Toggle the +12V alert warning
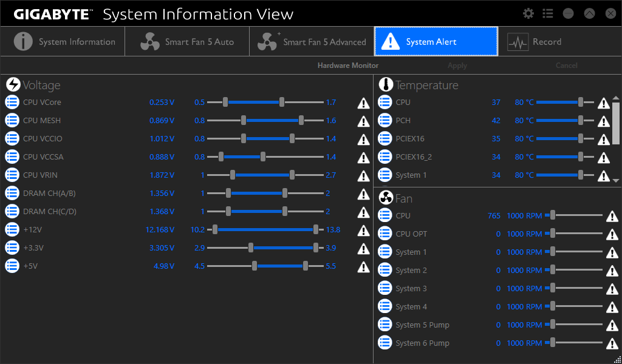This screenshot has height=364, width=622. tap(363, 231)
